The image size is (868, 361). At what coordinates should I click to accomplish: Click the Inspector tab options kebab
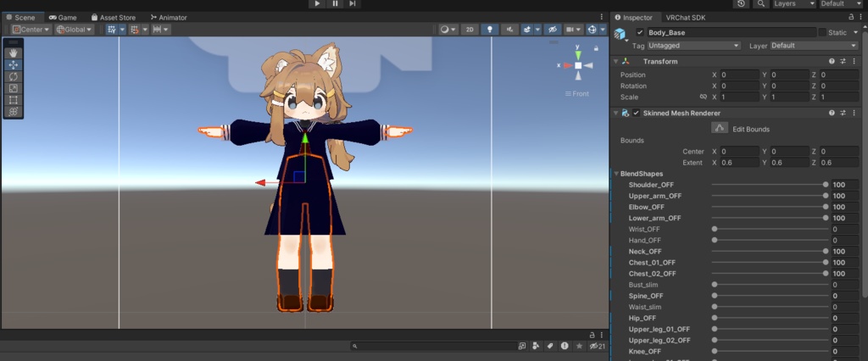pyautogui.click(x=860, y=17)
